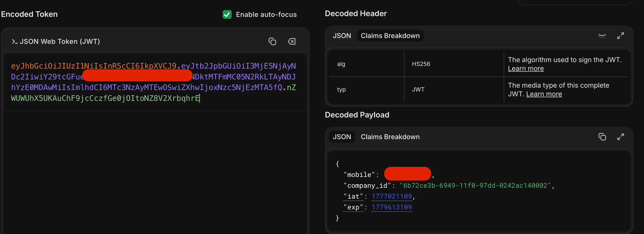Expand the Decoded Payload panel to fullscreen
The height and width of the screenshot is (234, 644).
(x=620, y=137)
